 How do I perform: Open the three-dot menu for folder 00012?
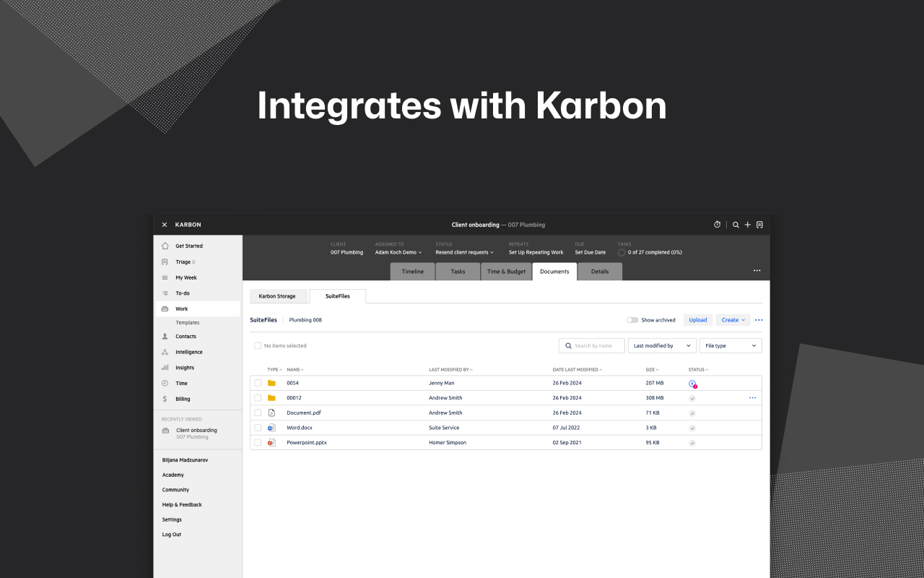[752, 398]
